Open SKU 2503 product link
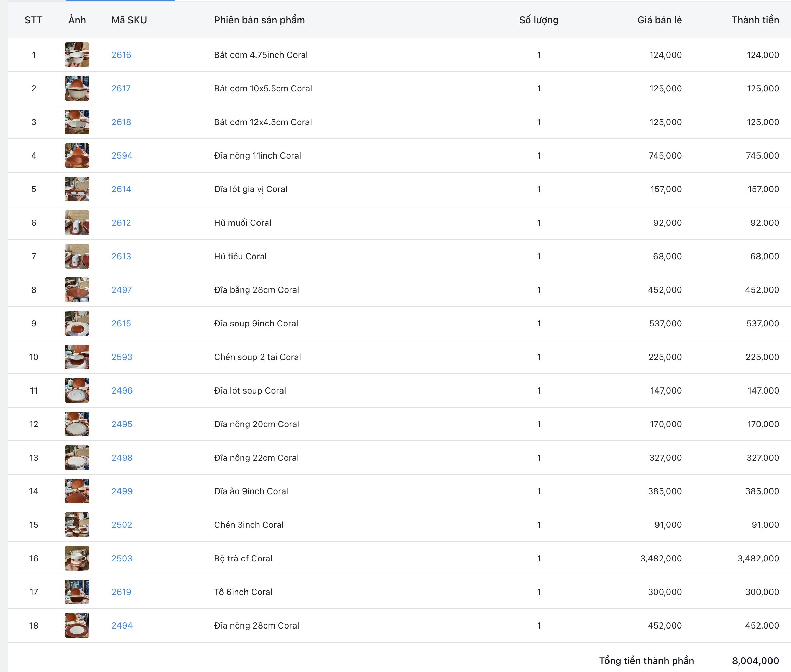Image resolution: width=791 pixels, height=672 pixels. [122, 558]
